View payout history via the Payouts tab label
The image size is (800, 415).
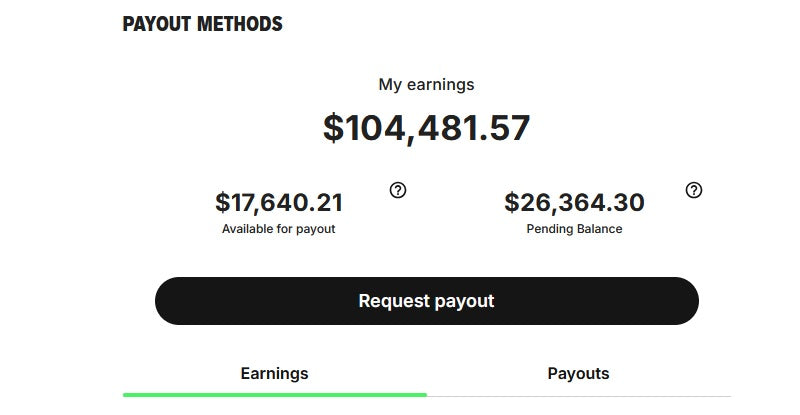pyautogui.click(x=578, y=373)
